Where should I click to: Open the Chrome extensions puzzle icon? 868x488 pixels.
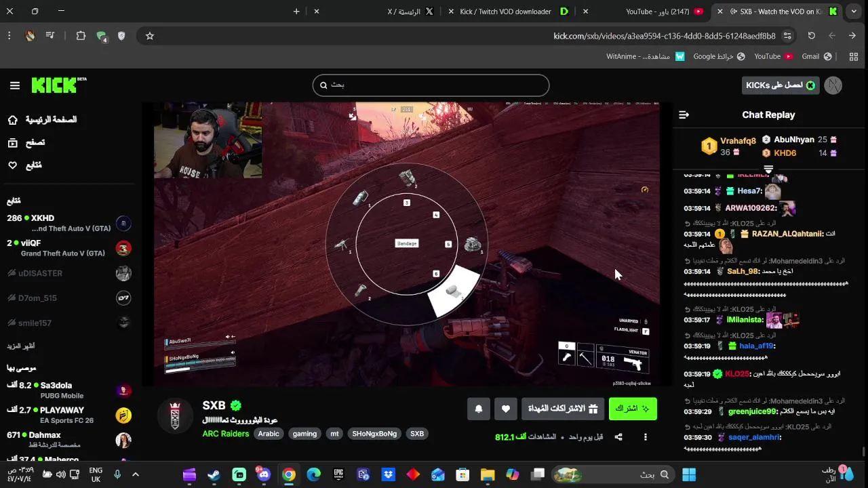(81, 36)
